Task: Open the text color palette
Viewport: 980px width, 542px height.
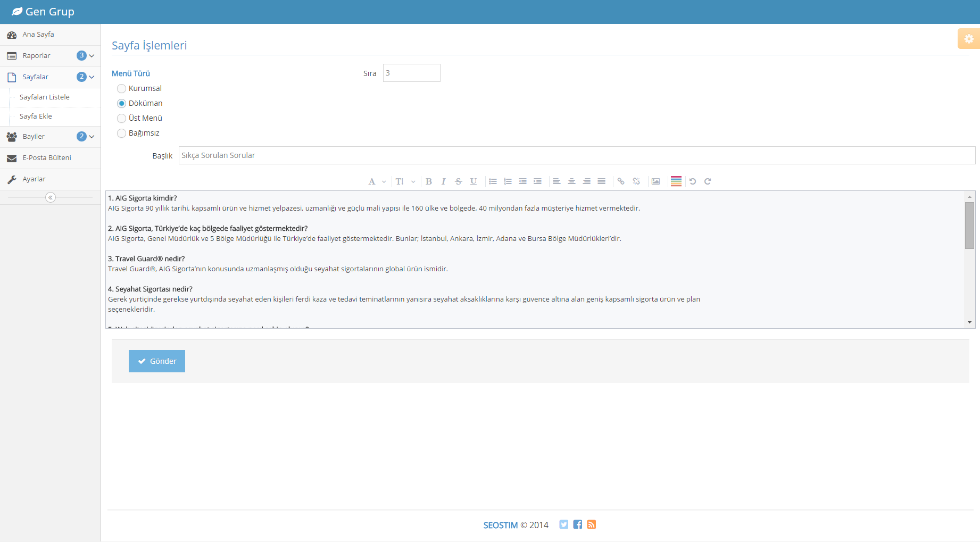Action: [x=676, y=181]
